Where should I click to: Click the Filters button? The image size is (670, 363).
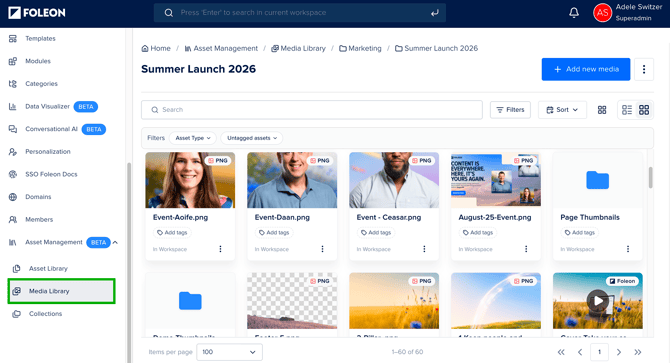click(x=510, y=110)
